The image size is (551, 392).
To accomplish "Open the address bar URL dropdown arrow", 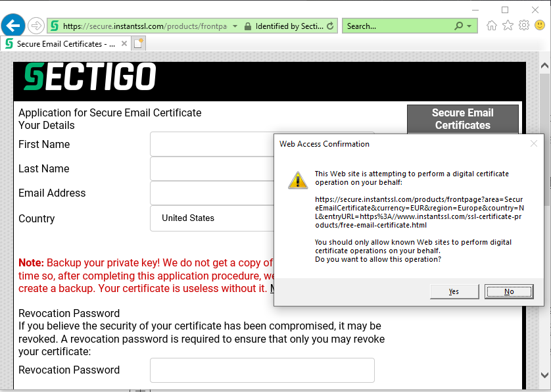I will tap(235, 26).
